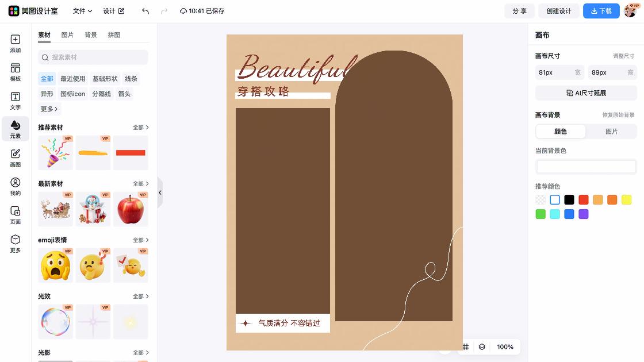Collapse the left panel with arrow handle
This screenshot has height=362, width=644.
tap(160, 192)
